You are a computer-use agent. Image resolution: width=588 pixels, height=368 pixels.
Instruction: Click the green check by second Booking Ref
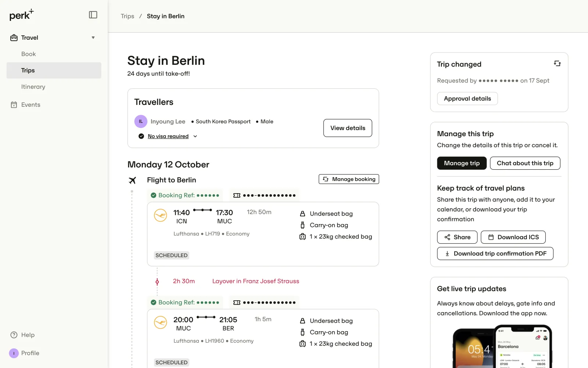(154, 302)
